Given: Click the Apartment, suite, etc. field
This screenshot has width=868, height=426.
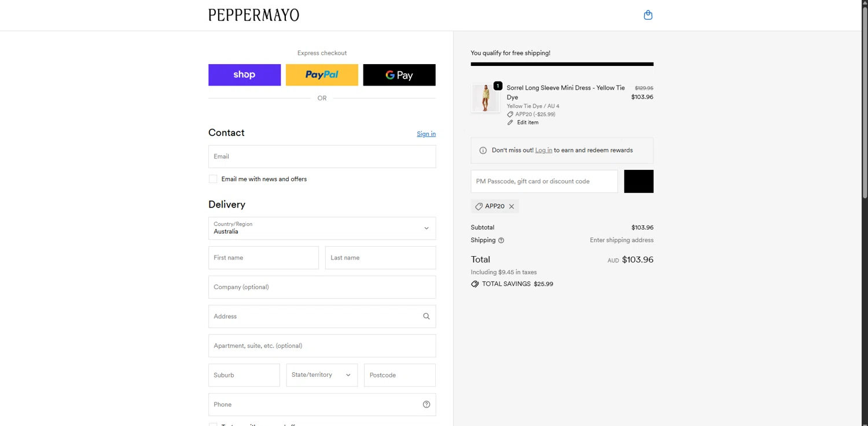Looking at the screenshot, I should 322,346.
